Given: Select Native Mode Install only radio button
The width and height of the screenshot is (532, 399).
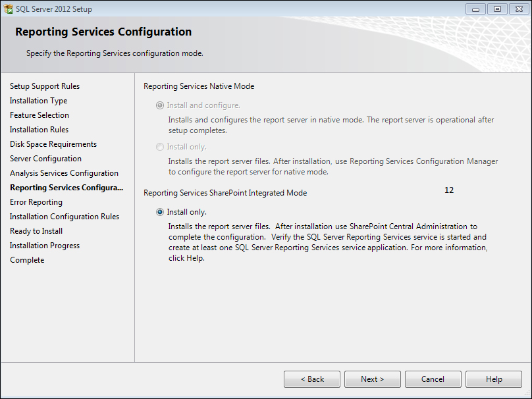Looking at the screenshot, I should (160, 147).
